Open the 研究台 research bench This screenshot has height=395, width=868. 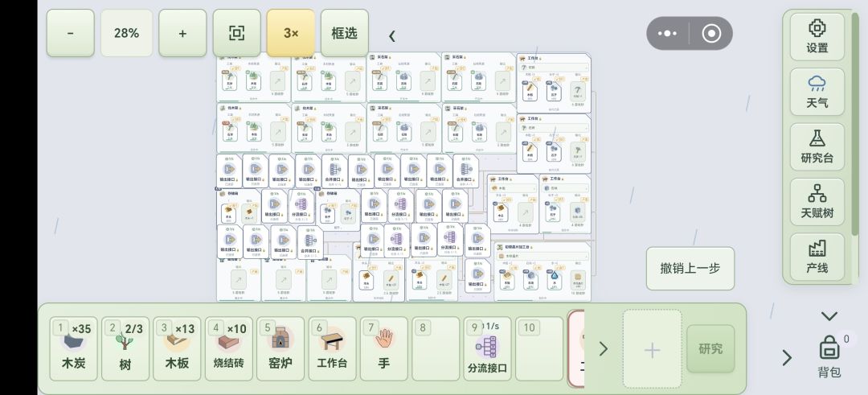coord(817,146)
